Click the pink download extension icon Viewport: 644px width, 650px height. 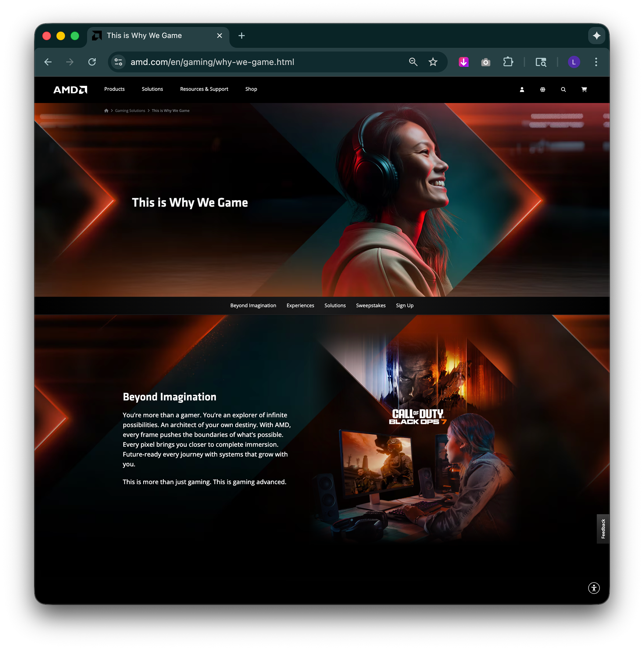pyautogui.click(x=464, y=62)
